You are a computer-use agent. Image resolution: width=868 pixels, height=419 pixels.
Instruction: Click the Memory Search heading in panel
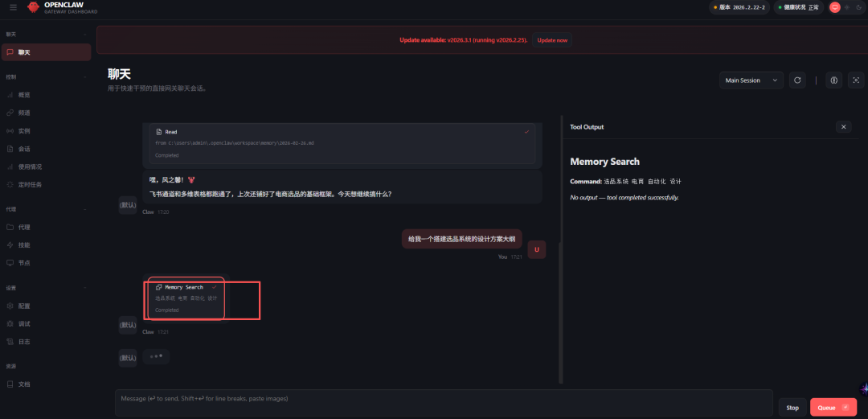point(604,162)
